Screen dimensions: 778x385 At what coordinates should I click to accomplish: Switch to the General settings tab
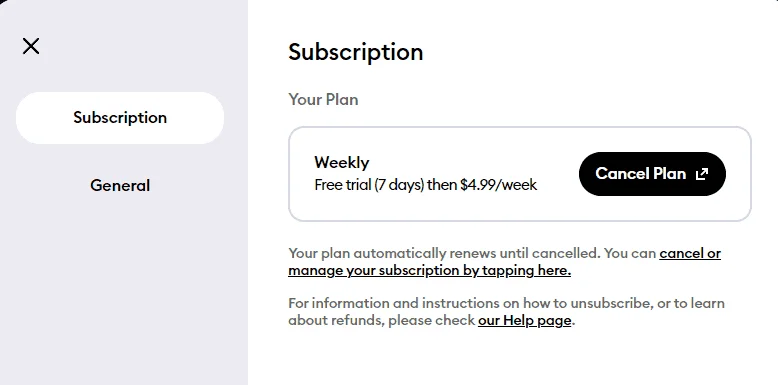coord(120,186)
